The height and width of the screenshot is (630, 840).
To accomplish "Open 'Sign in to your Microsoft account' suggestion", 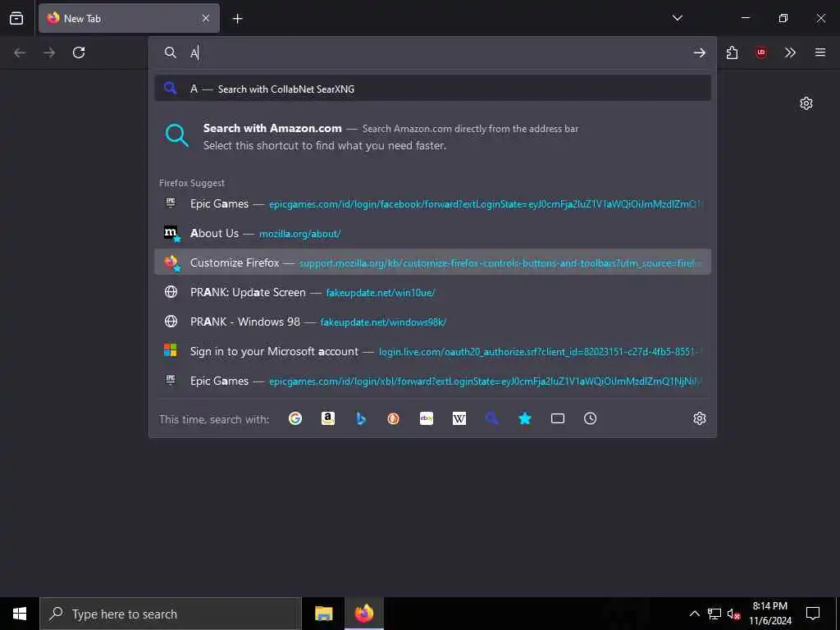I will 433,351.
